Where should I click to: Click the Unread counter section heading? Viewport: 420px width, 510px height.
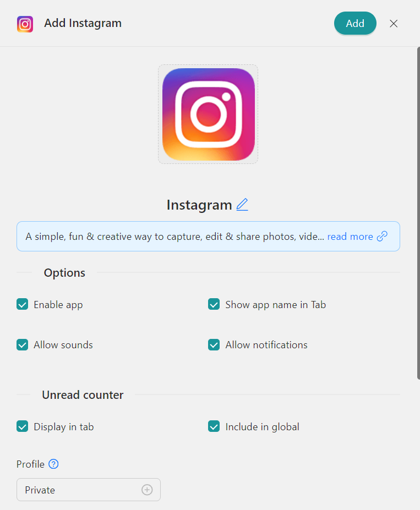coord(83,395)
